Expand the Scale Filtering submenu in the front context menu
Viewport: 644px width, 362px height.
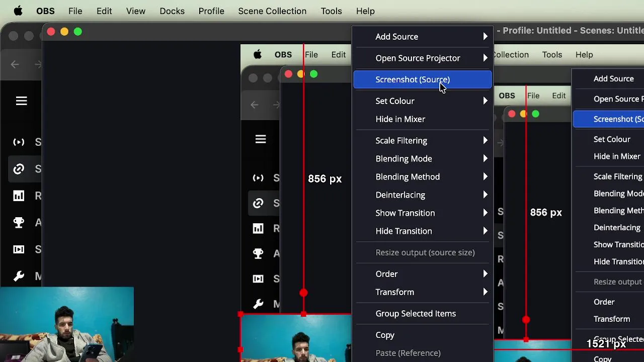(x=423, y=141)
